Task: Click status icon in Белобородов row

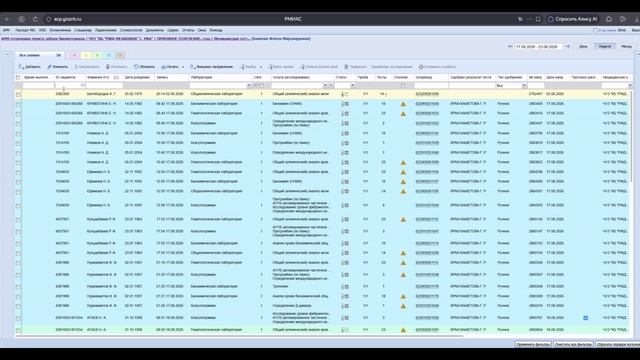Action: (x=345, y=94)
